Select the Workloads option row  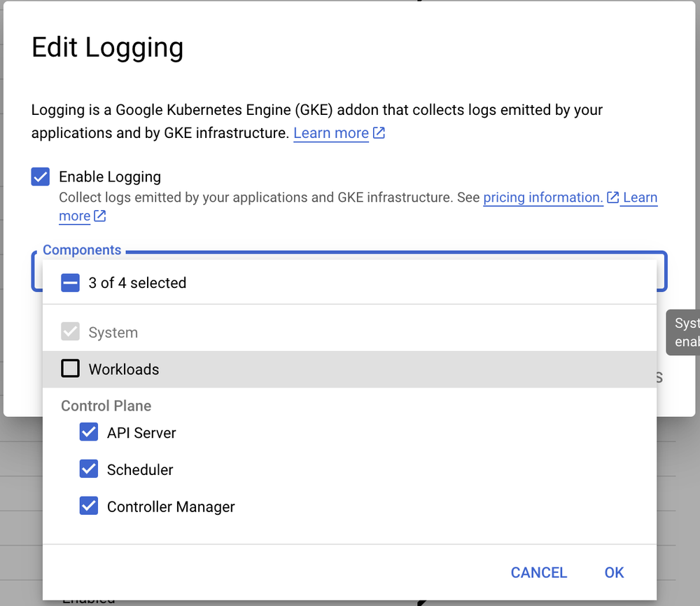pyautogui.click(x=349, y=369)
